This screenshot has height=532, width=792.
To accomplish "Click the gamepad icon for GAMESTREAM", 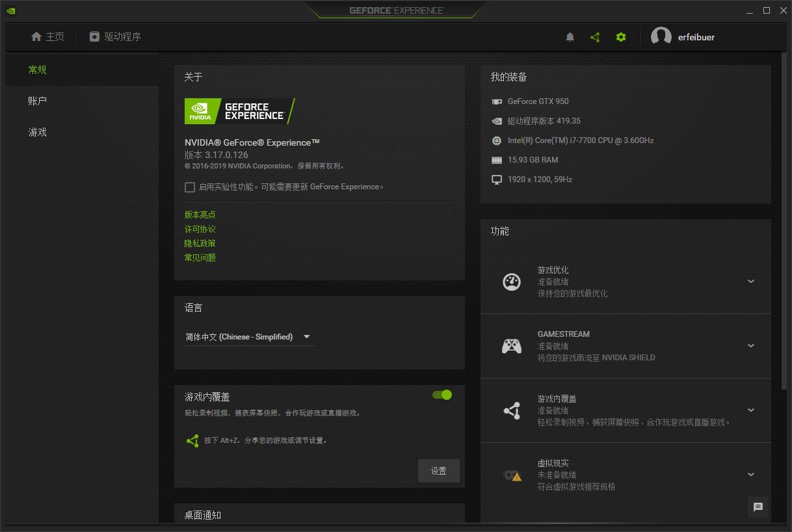I will pos(512,346).
